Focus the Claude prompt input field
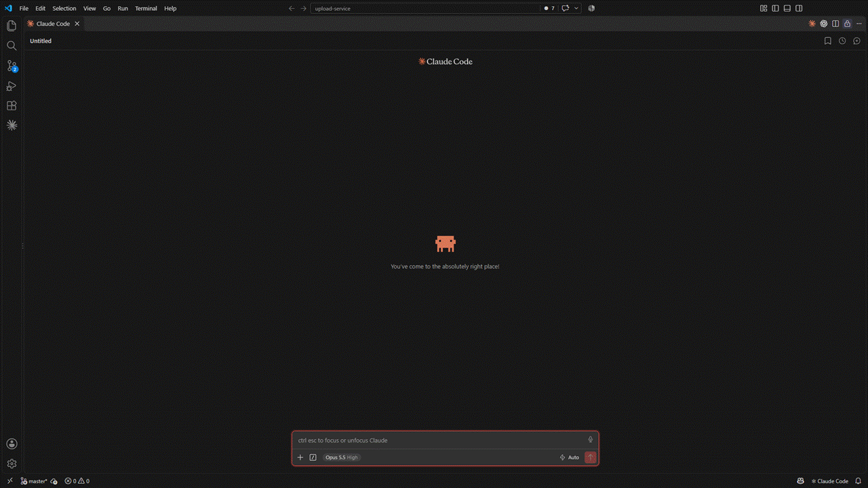 click(441, 440)
